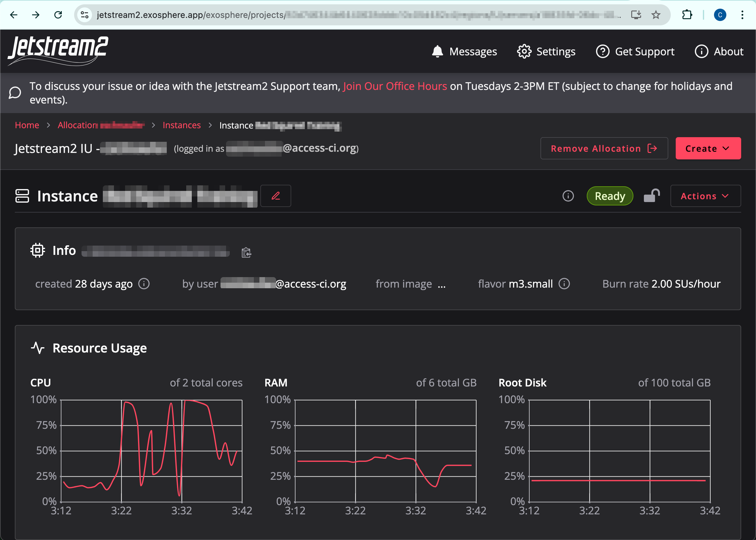This screenshot has width=756, height=540.
Task: Open the Join Our Office Hours link
Action: [x=394, y=86]
